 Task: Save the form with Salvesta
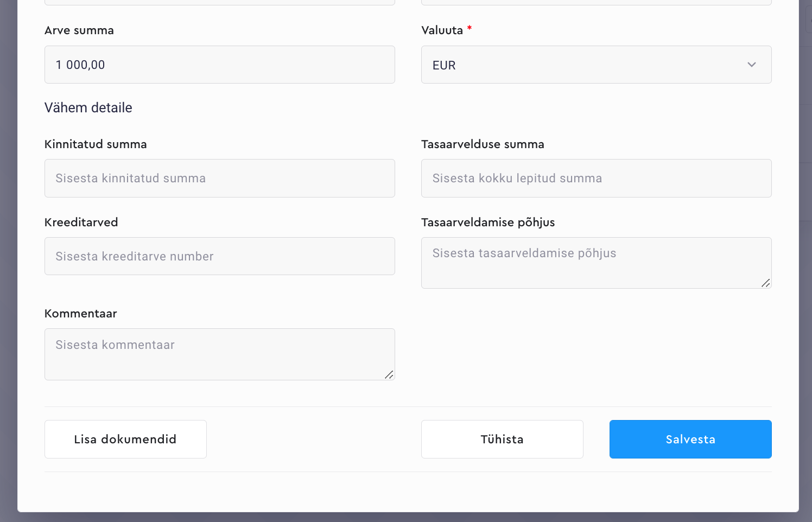tap(690, 439)
